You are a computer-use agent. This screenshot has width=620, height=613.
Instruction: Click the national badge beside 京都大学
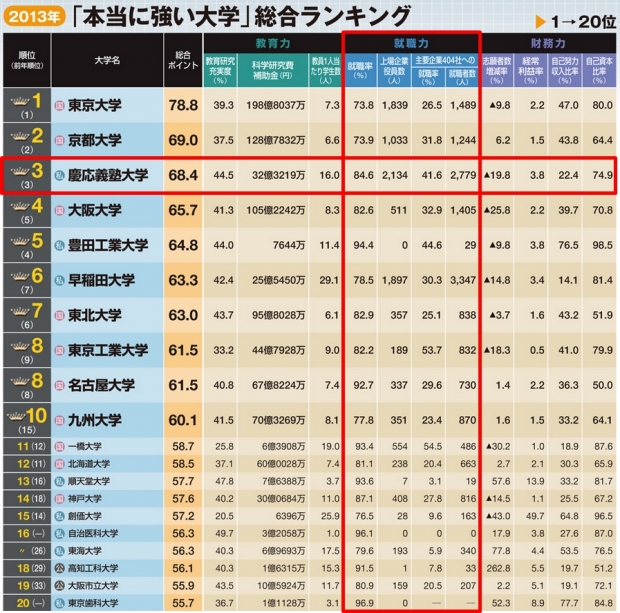59,140
